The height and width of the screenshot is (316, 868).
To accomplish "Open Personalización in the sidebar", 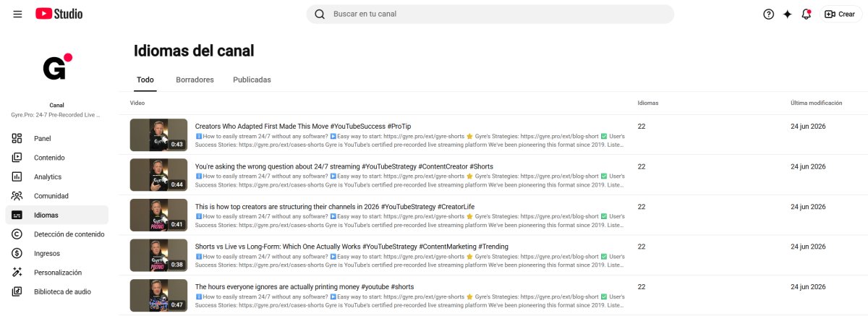I will point(56,273).
